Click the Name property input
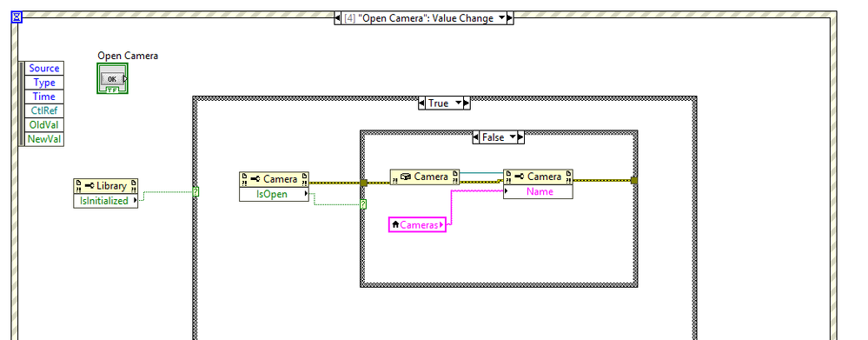 (x=538, y=191)
